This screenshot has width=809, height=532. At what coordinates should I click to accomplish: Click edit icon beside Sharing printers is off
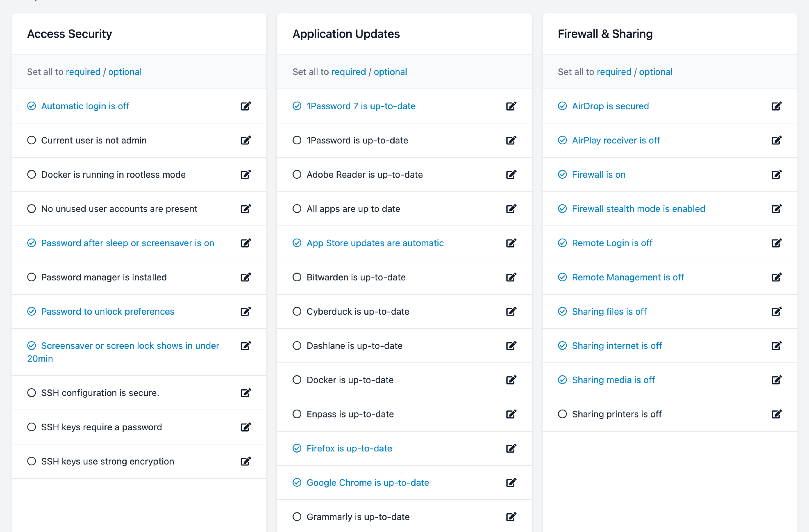click(x=776, y=414)
